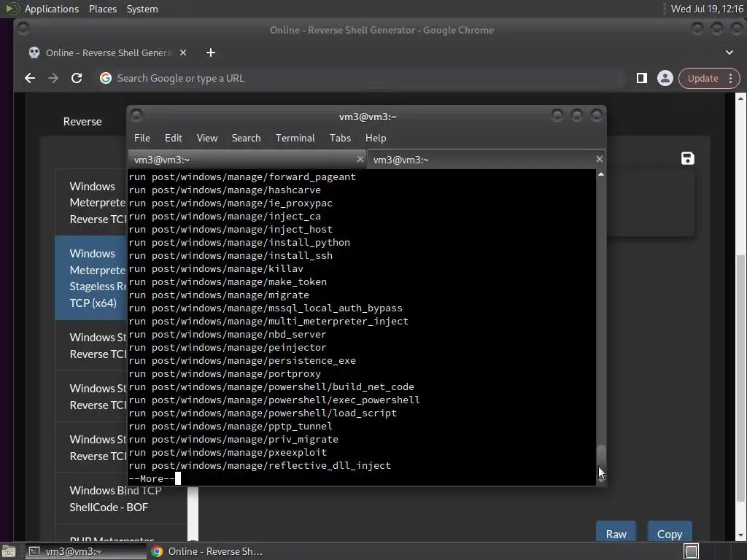Focus the Chrome address bar

coord(362,78)
